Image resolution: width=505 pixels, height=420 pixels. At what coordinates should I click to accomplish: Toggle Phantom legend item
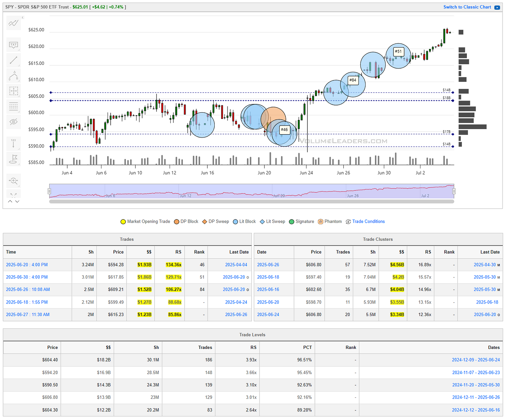330,222
